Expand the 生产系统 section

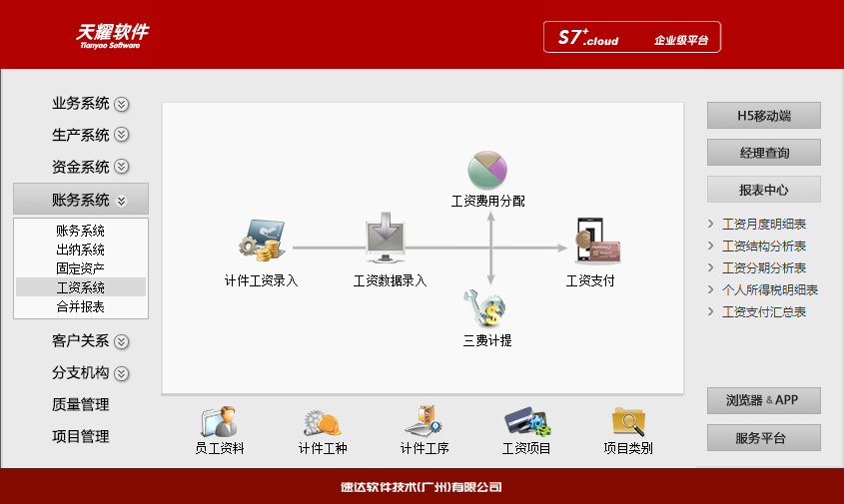click(122, 135)
